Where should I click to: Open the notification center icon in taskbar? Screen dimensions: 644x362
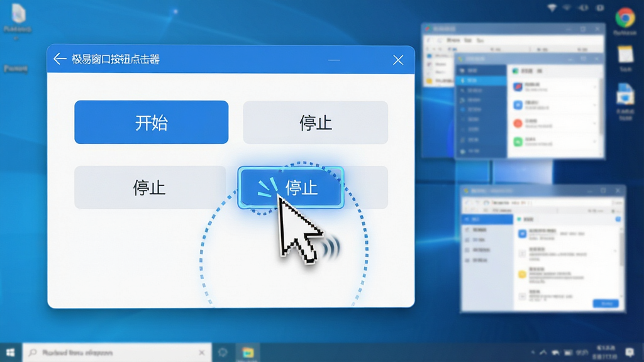(630, 352)
